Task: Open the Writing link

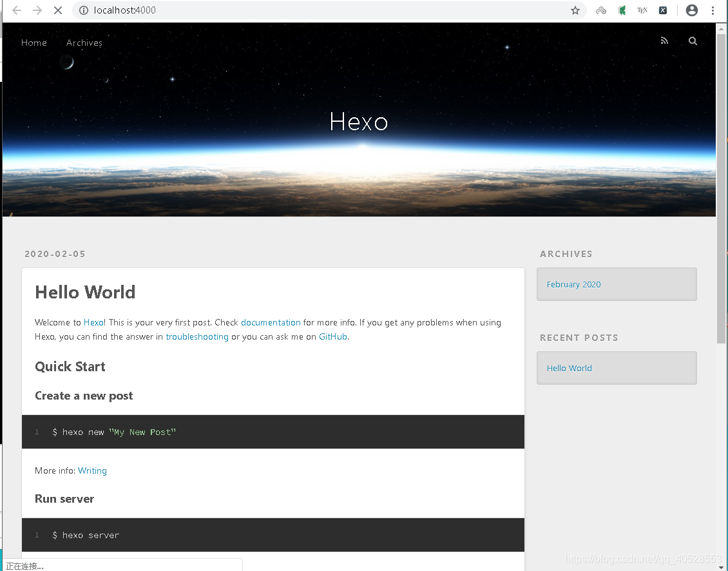Action: [x=92, y=470]
